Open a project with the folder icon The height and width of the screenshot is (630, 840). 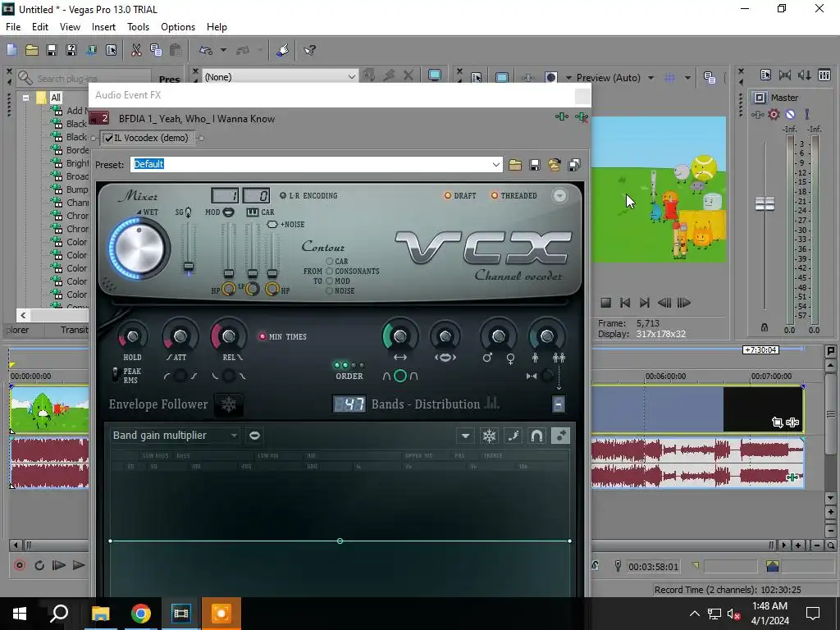click(32, 50)
